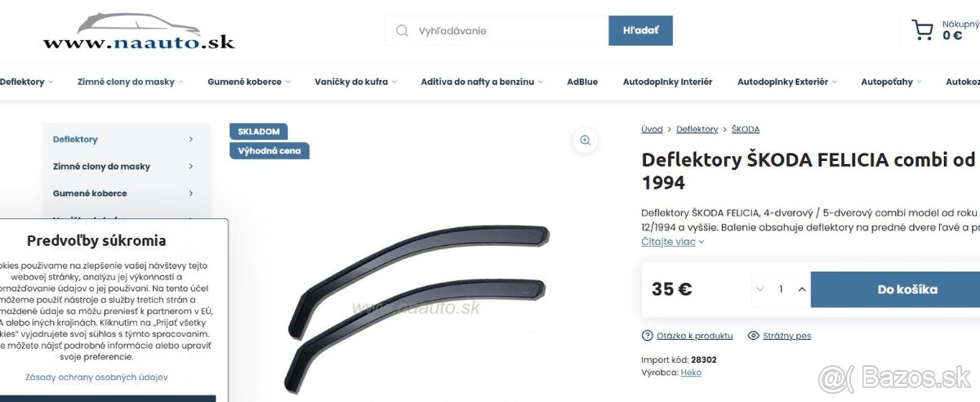
Task: Click the eye icon by Strážny pes
Action: click(x=754, y=336)
